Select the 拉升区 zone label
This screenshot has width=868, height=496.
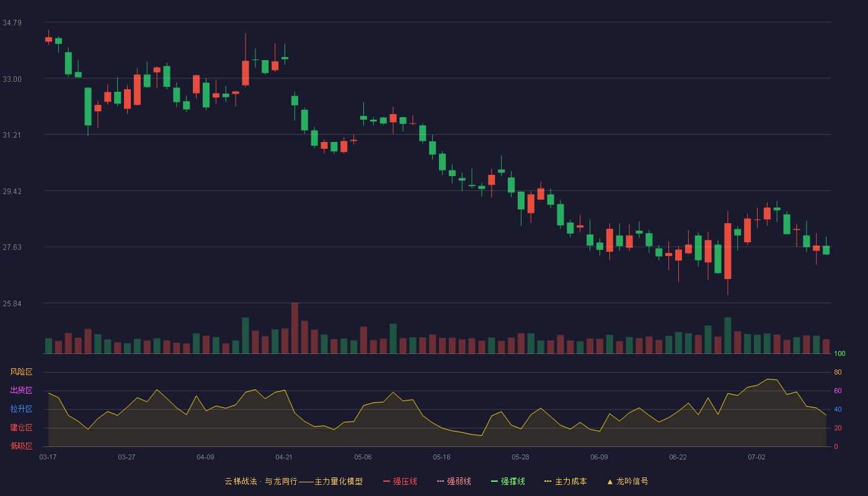22,409
